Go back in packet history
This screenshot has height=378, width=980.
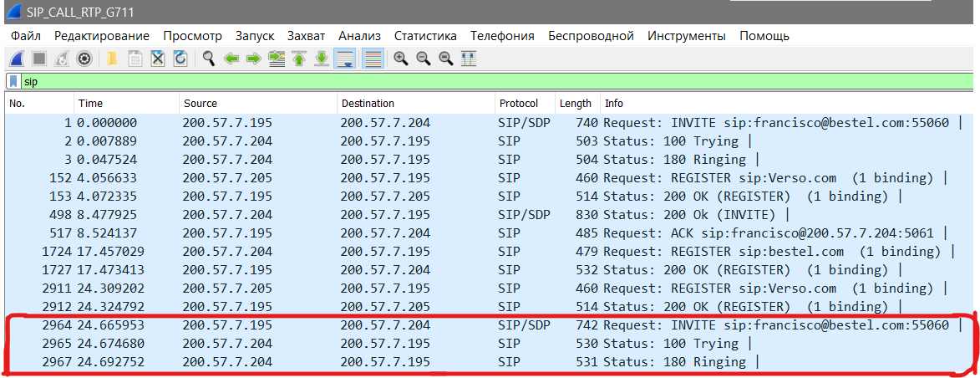(x=231, y=59)
